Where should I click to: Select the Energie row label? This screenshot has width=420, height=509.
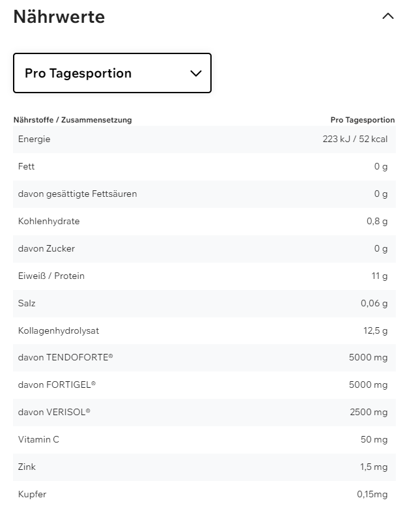coord(35,139)
